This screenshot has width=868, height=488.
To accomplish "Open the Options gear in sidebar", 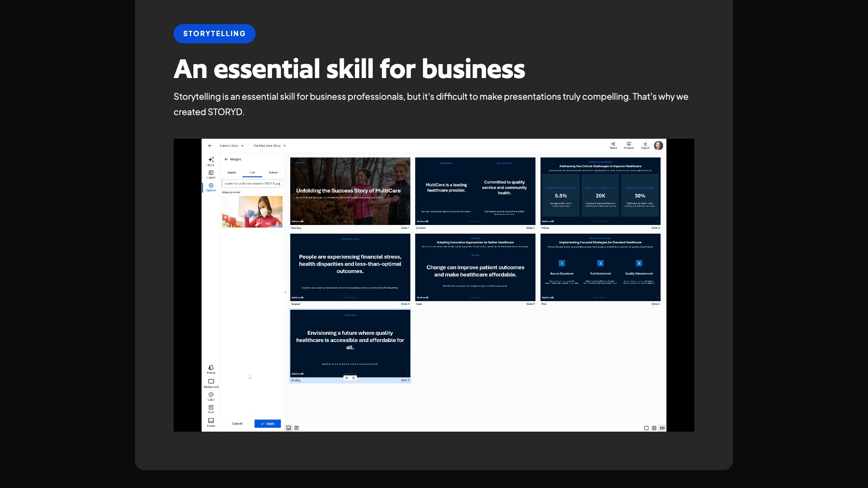I will tap(211, 187).
